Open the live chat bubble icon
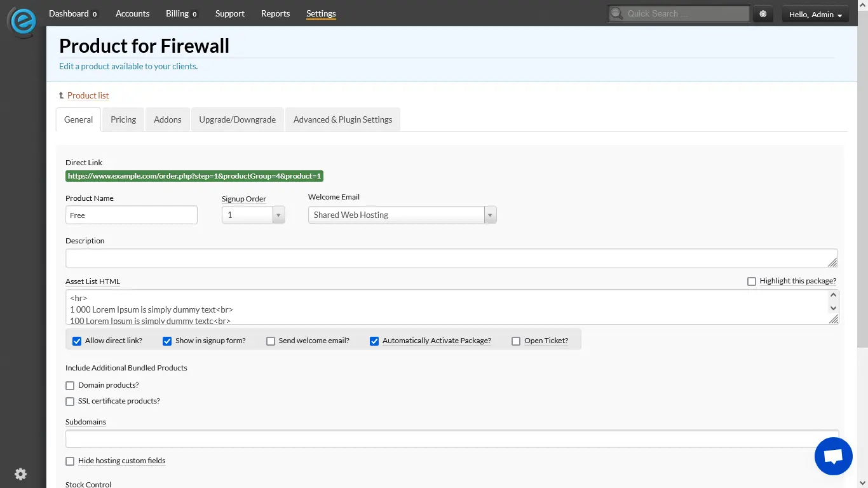 tap(833, 456)
